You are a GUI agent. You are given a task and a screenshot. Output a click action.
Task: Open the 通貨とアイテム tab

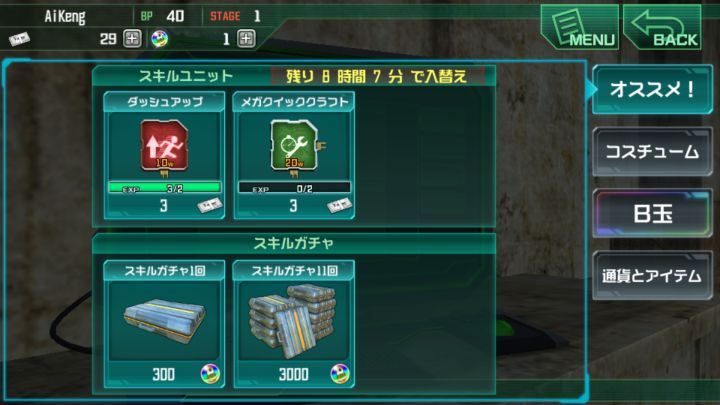click(652, 276)
